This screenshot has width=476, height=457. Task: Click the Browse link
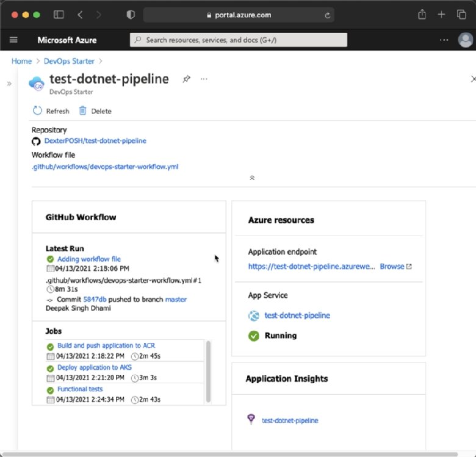point(392,267)
